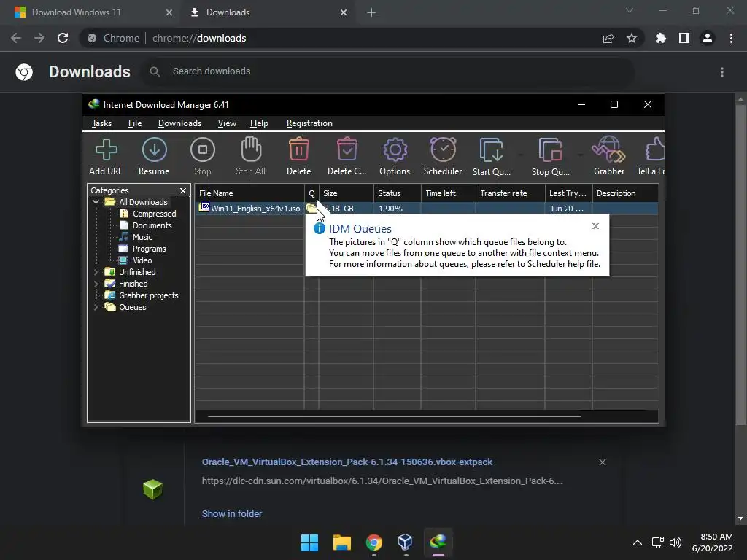Open the View menu

tap(227, 122)
